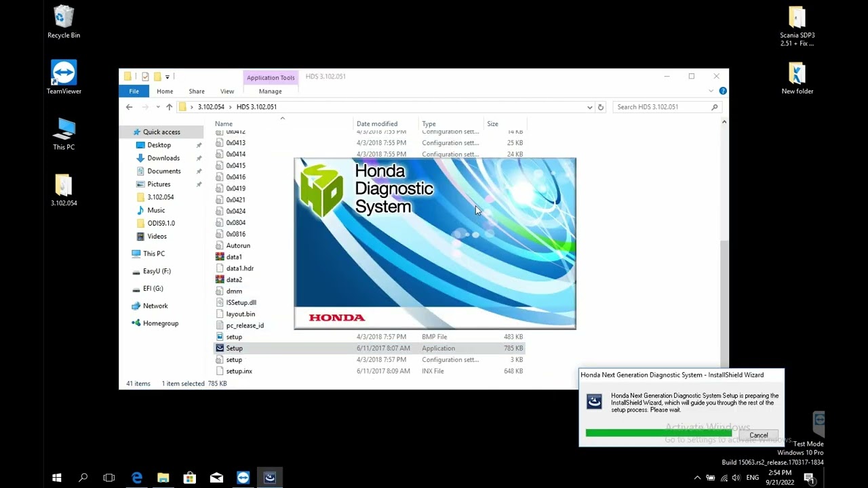Open Downloads in navigation pane

163,158
